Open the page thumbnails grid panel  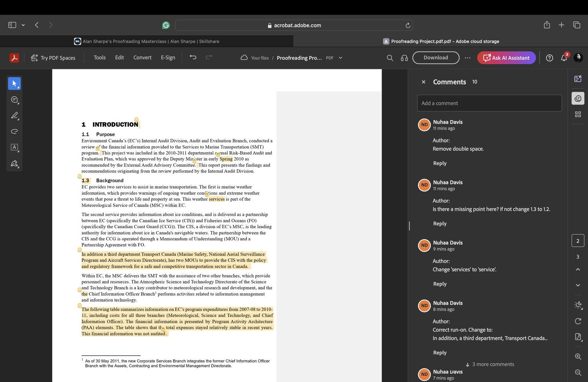click(578, 114)
